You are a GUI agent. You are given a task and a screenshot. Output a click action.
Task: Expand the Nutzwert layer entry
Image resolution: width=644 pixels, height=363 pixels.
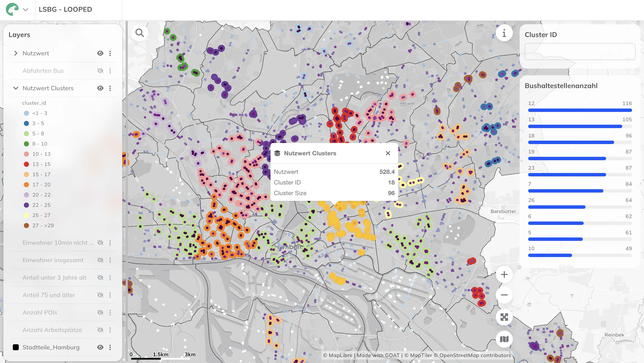[16, 53]
